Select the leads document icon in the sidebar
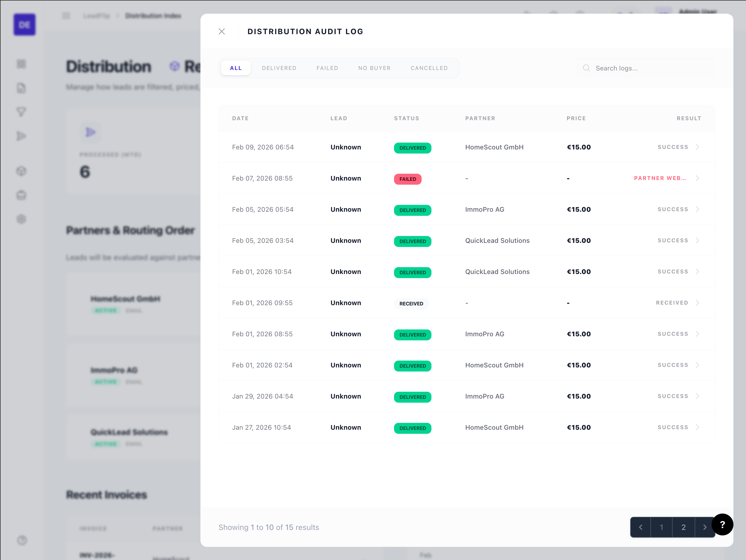The image size is (746, 560). [21, 88]
